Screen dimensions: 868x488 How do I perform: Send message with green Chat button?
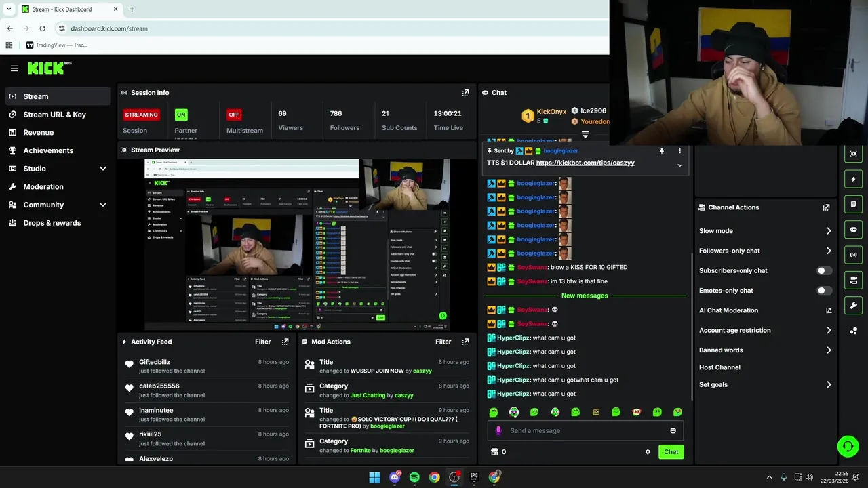(x=671, y=452)
